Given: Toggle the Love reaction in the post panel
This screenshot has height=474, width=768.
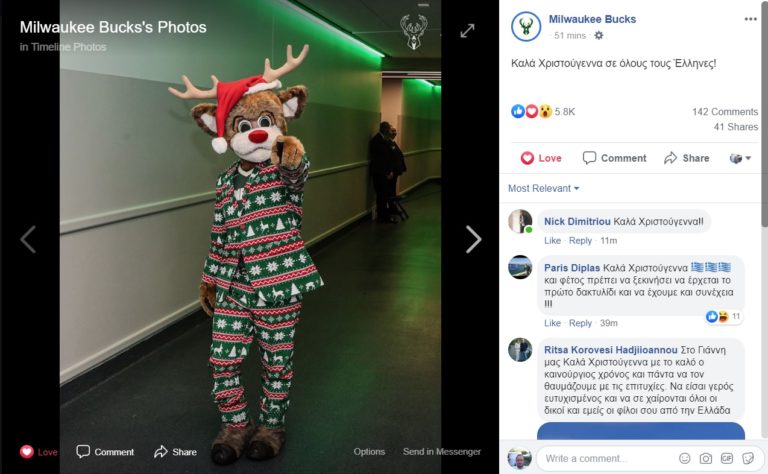Looking at the screenshot, I should pyautogui.click(x=541, y=158).
